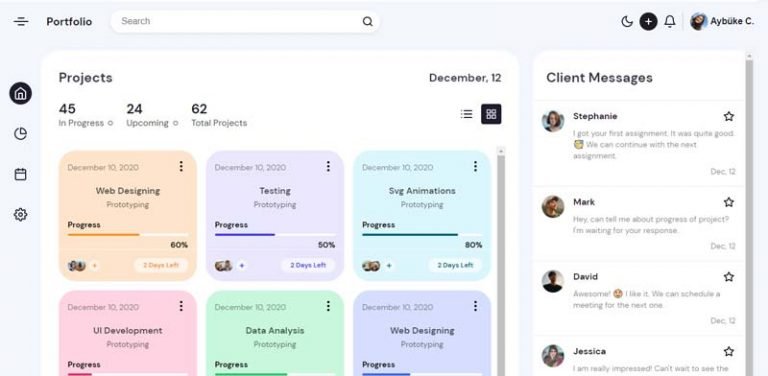Image resolution: width=768 pixels, height=376 pixels.
Task: Open Aybüke C. profile avatar
Action: click(698, 22)
